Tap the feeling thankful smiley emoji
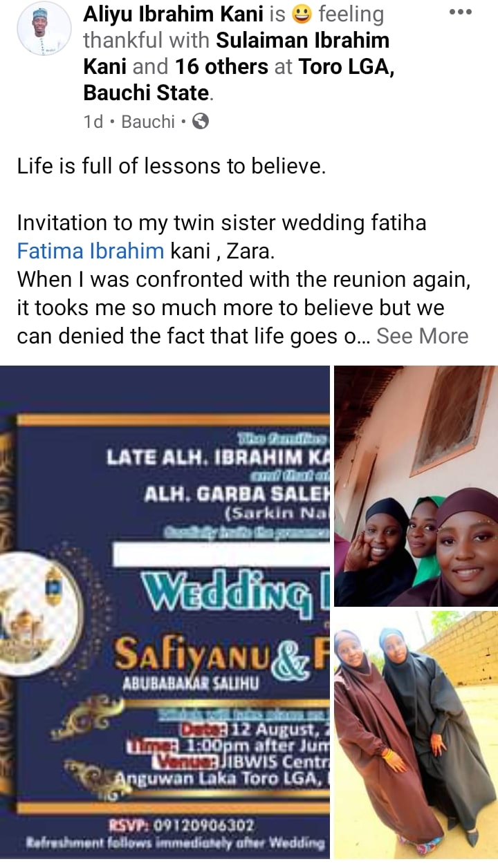The height and width of the screenshot is (868, 498). pyautogui.click(x=302, y=13)
